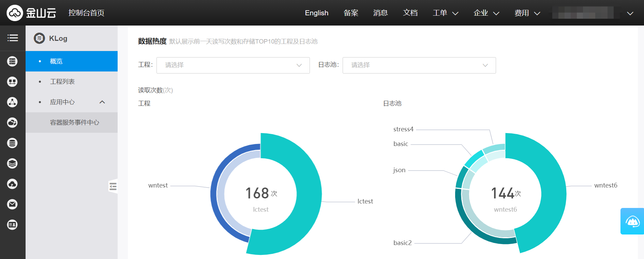
Task: Click the network share-nodes sidebar icon
Action: click(x=12, y=102)
